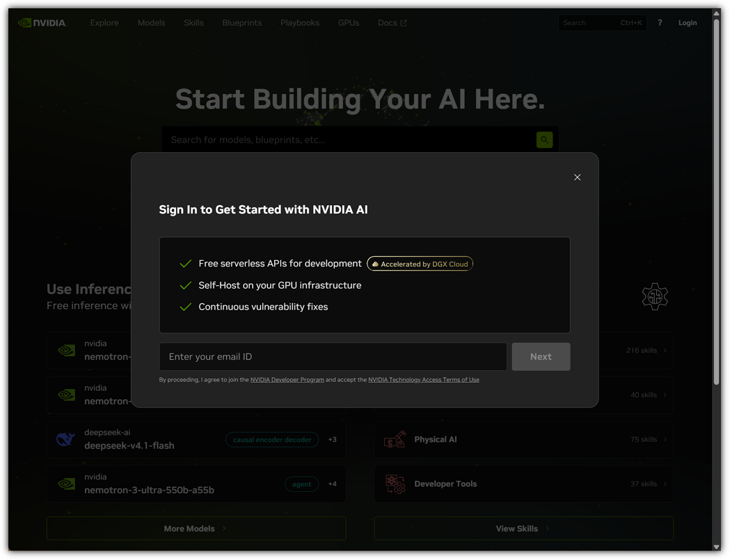Screen dimensions: 730x560
Task: Click the 37 skills count
Action: 644,483
